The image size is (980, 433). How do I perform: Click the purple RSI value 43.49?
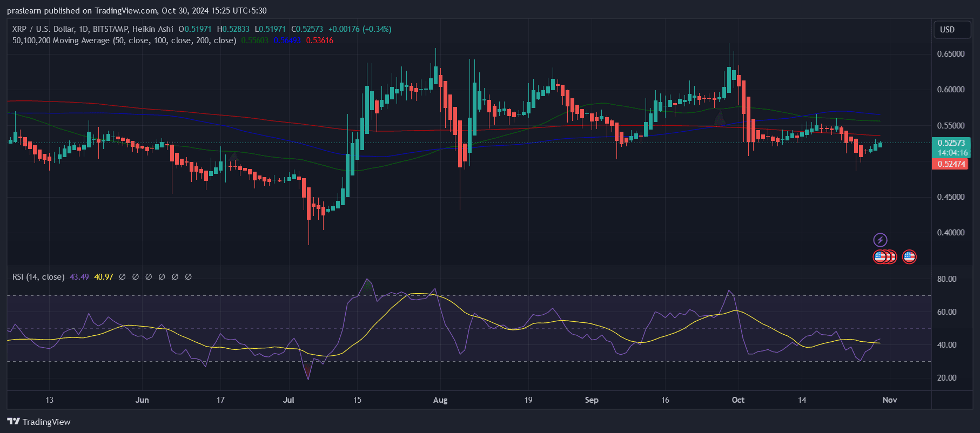[79, 277]
